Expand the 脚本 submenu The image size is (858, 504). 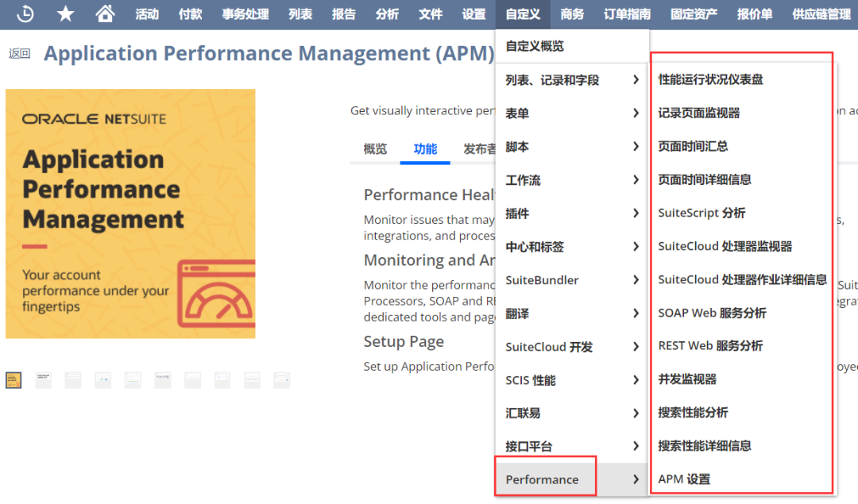[x=572, y=147]
